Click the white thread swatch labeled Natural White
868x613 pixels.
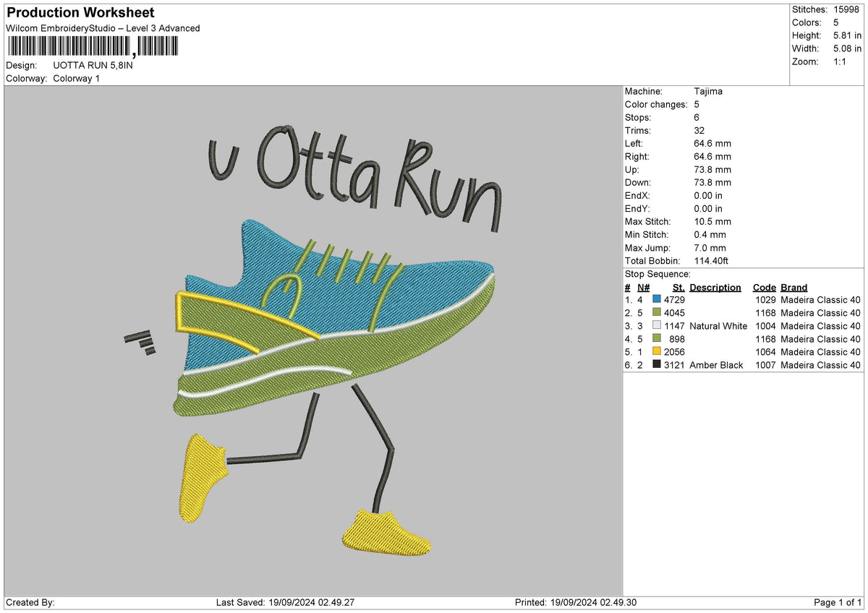tap(657, 326)
